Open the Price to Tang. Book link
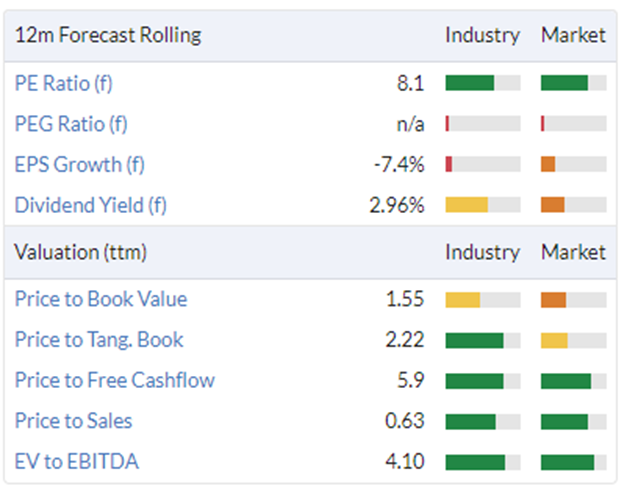627x489 pixels. pos(99,340)
